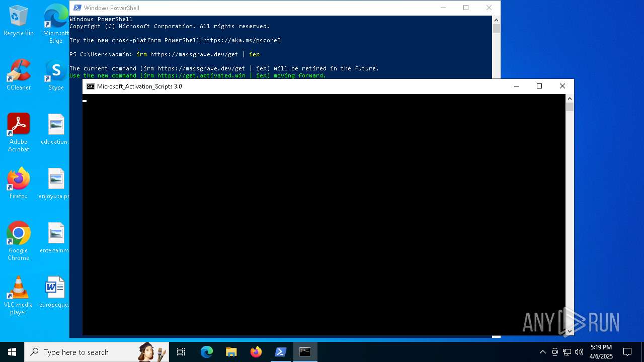The image size is (644, 362).
Task: Click the Activation Scripts scrollbar up arrow
Action: [x=570, y=99]
